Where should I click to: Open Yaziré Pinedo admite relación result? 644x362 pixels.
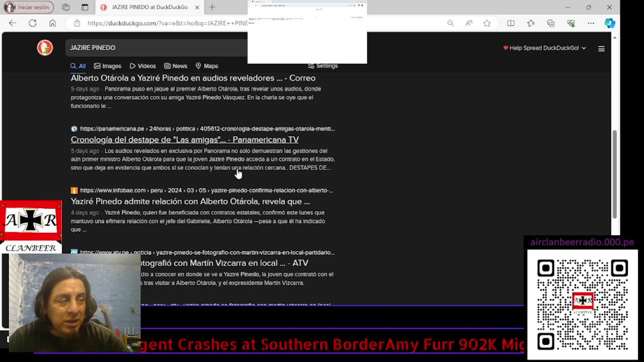(x=190, y=202)
